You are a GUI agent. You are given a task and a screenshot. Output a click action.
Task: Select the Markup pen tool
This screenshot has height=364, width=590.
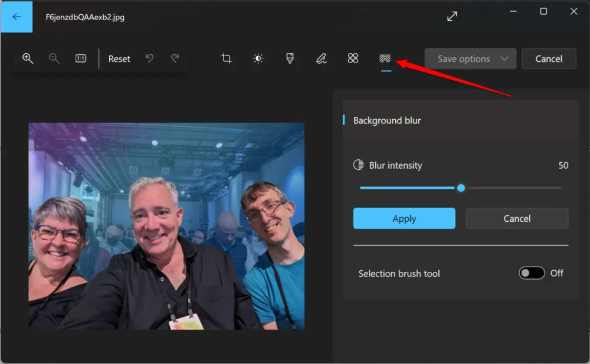[321, 58]
